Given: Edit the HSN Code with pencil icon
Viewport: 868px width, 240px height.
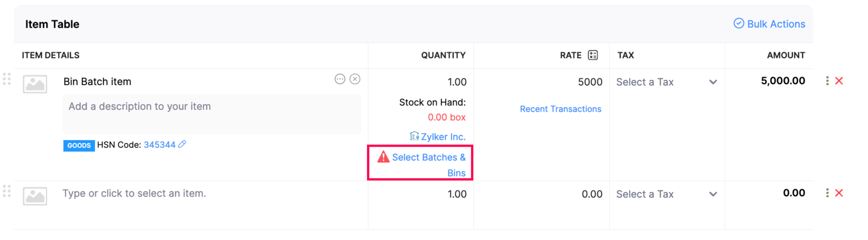Looking at the screenshot, I should pos(182,145).
